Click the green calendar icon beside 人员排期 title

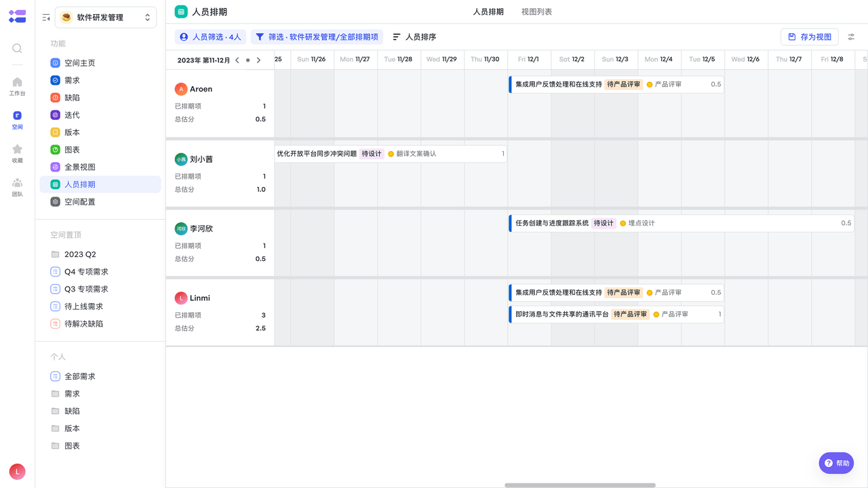pos(181,12)
